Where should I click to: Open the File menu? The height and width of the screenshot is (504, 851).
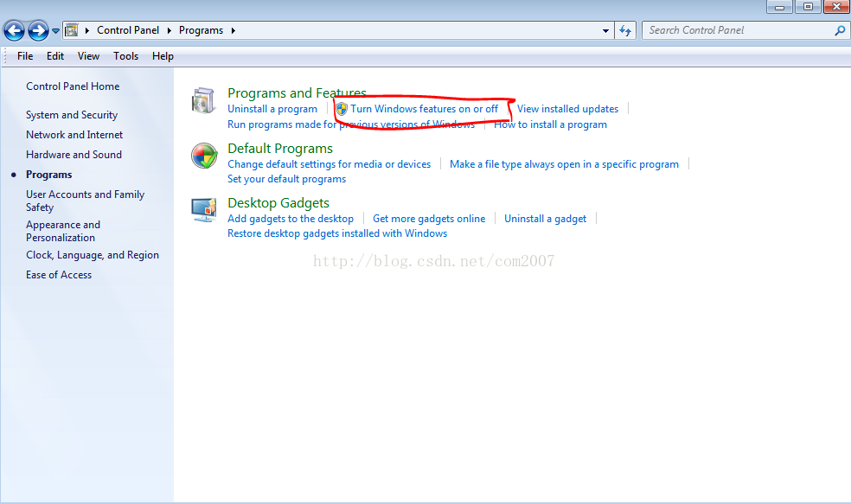(25, 56)
